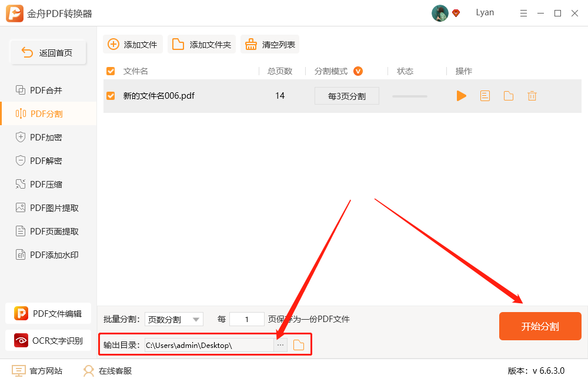Viewport: 588px width, 382px height.
Task: Maximize the application window
Action: [557, 14]
